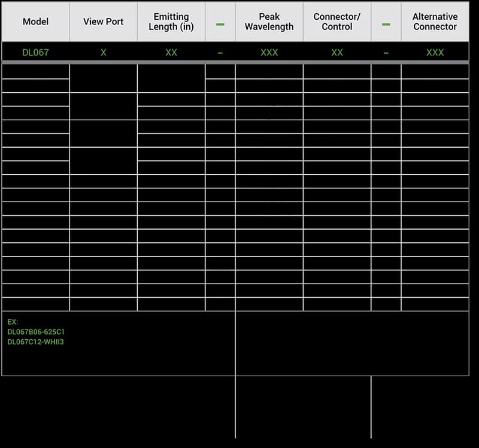479x448 pixels.
Task: Click the XXX placeholder under Peak Wavelength
Action: 269,53
